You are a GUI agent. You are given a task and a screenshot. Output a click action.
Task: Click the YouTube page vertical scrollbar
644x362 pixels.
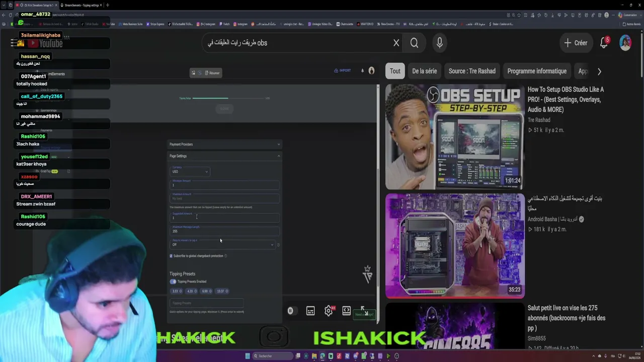[x=641, y=55]
